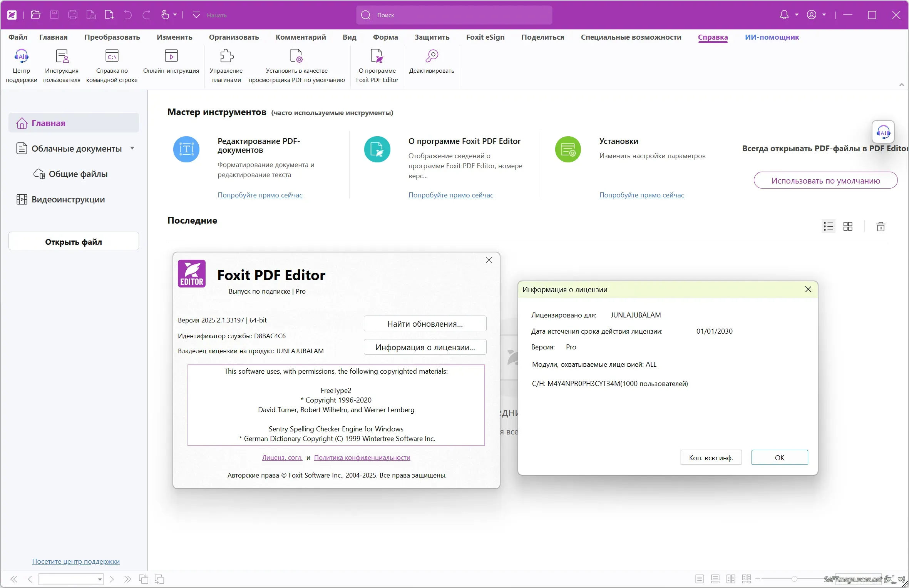Click the floating AI assistant button

[x=883, y=132]
